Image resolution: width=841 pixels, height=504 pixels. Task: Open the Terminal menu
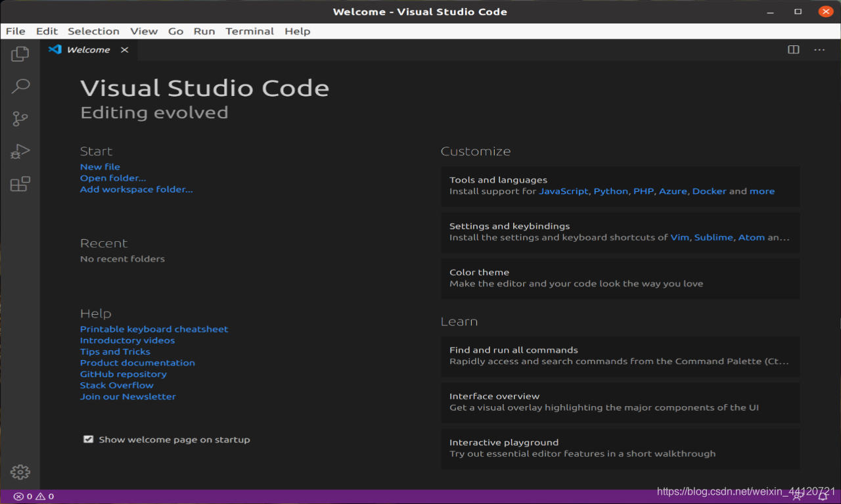tap(250, 31)
